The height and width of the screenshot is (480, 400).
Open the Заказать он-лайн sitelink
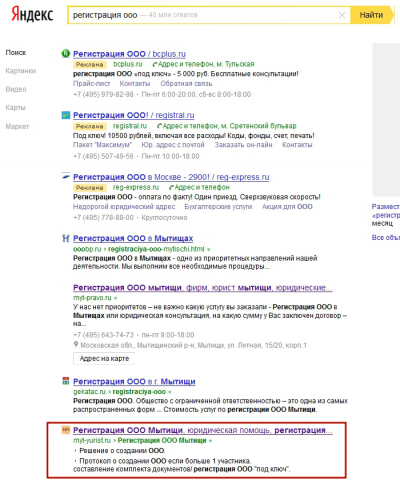243,145
